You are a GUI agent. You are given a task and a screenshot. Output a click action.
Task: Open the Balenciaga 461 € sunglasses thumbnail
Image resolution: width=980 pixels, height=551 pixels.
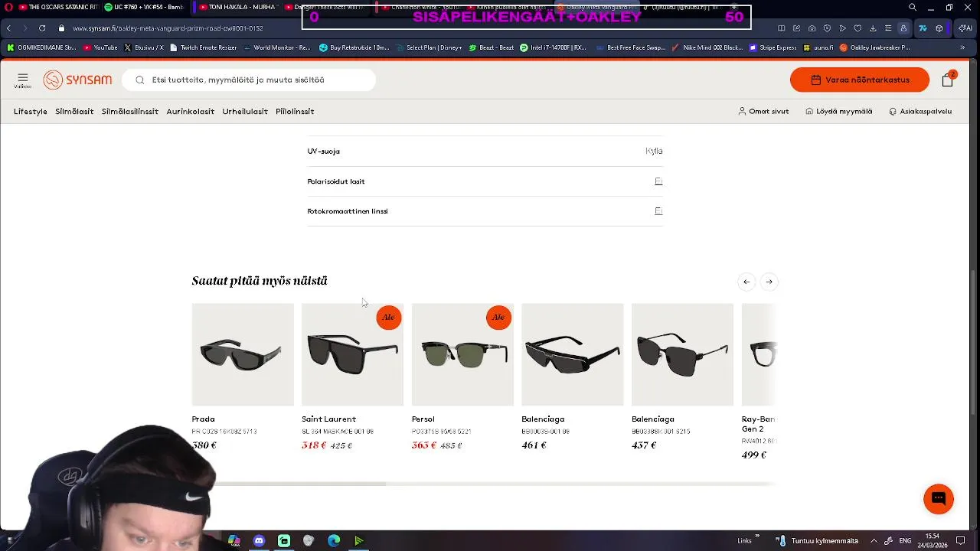[573, 354]
